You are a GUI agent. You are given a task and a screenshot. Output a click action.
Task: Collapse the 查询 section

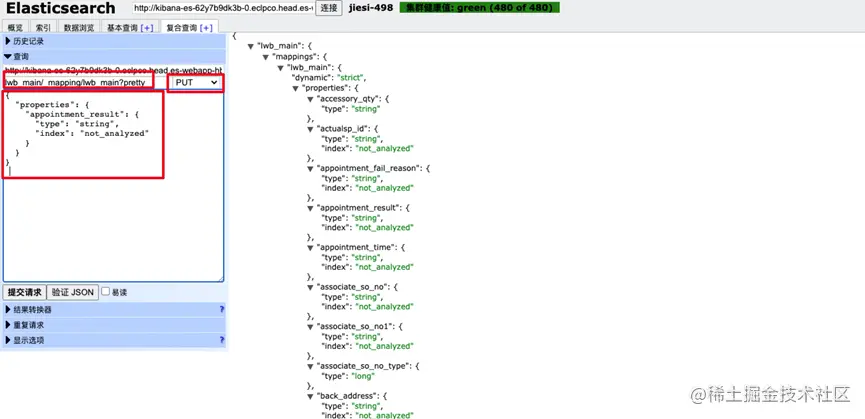coord(114,57)
